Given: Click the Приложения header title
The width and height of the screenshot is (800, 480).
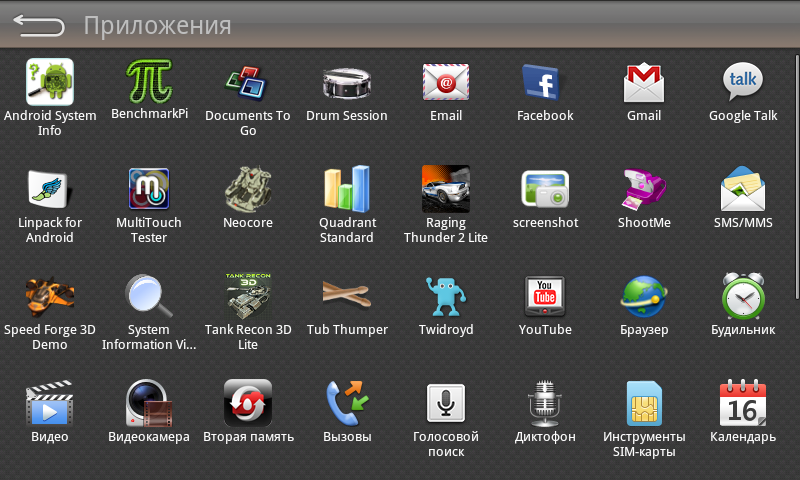Looking at the screenshot, I should [x=157, y=26].
